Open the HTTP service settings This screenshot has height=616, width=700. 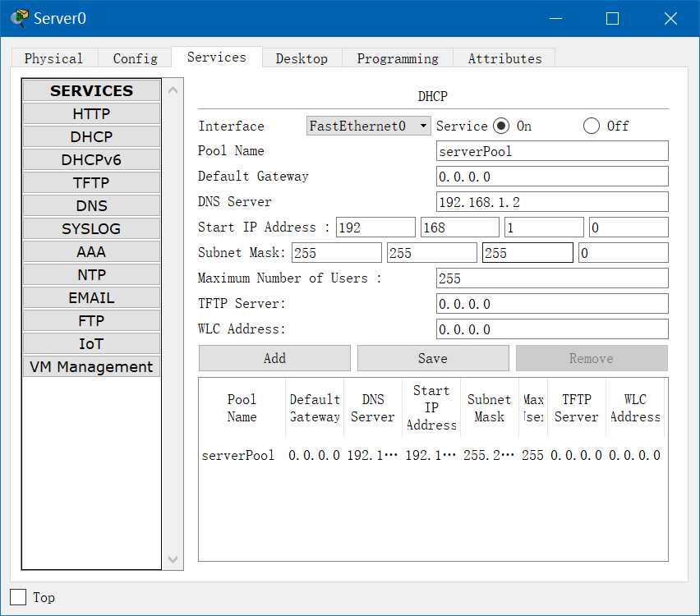[x=91, y=114]
